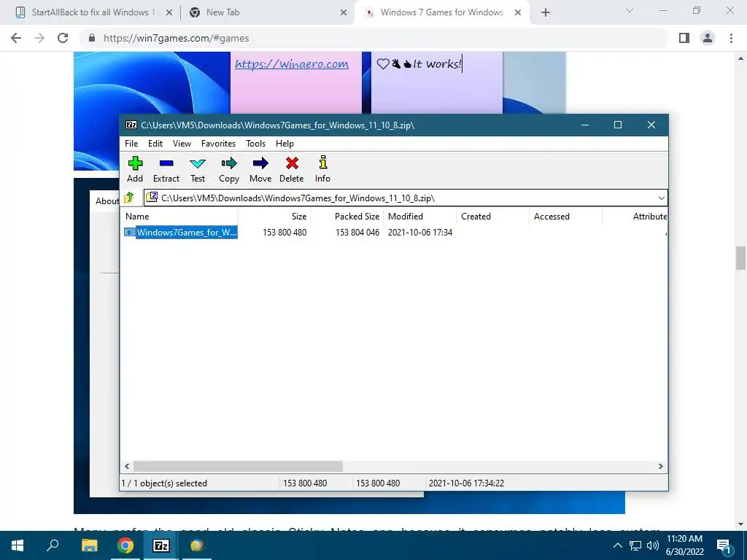Open the Windows Start button
Screen dimensions: 747x560
[x=18, y=545]
